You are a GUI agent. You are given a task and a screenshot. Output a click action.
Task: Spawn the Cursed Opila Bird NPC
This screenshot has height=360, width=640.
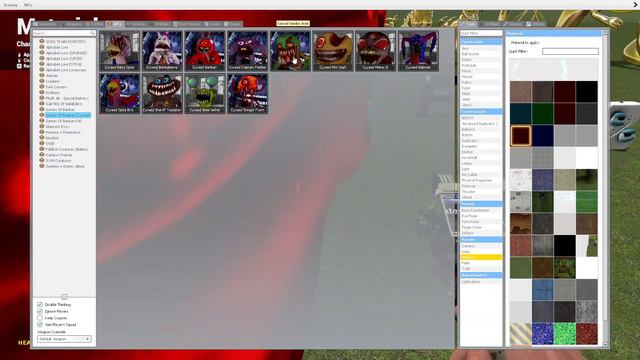click(120, 93)
